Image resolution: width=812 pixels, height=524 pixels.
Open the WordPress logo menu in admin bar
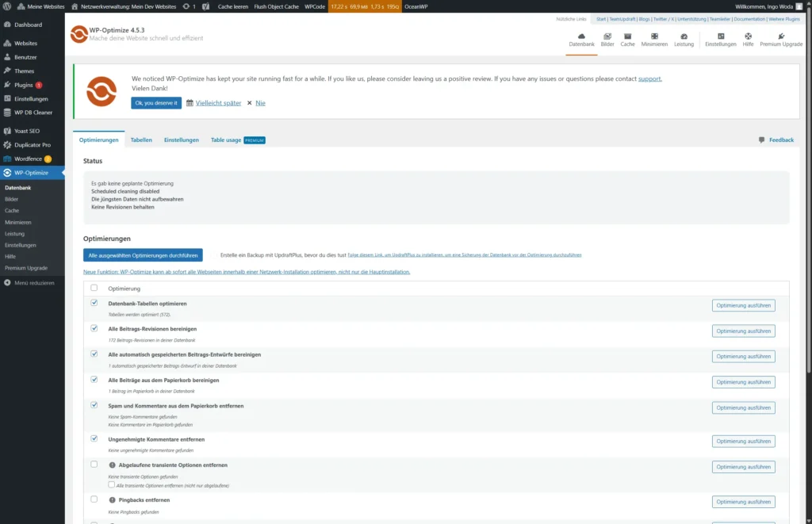[x=6, y=6]
